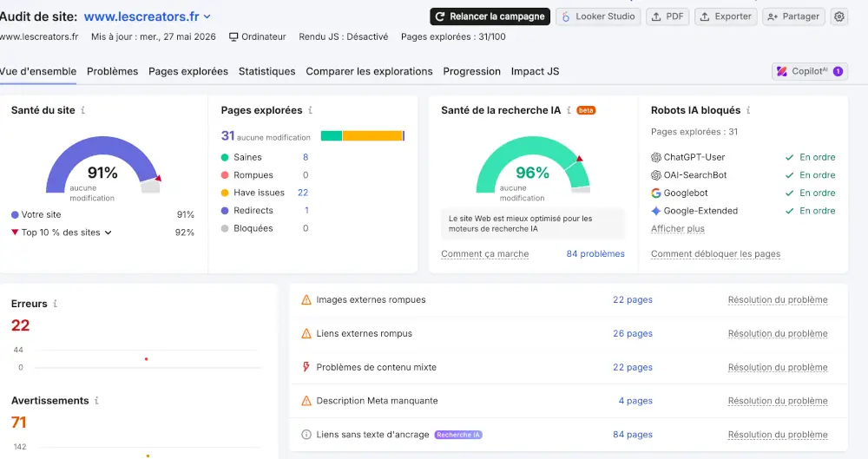Click info circle icon for Liens sans texte d'ancrage

coord(306,435)
